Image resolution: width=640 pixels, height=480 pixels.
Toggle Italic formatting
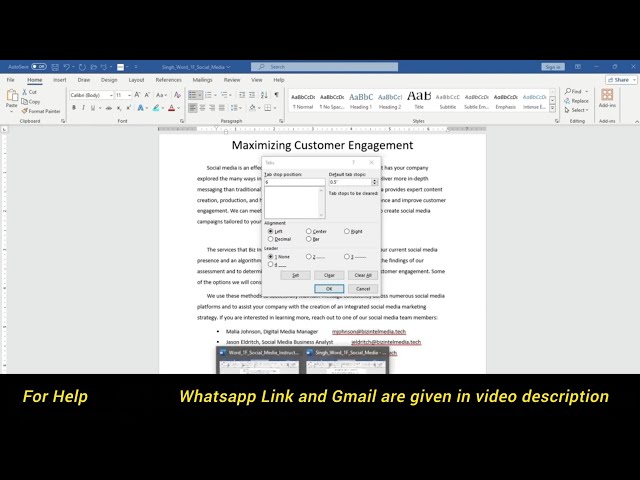[83, 108]
